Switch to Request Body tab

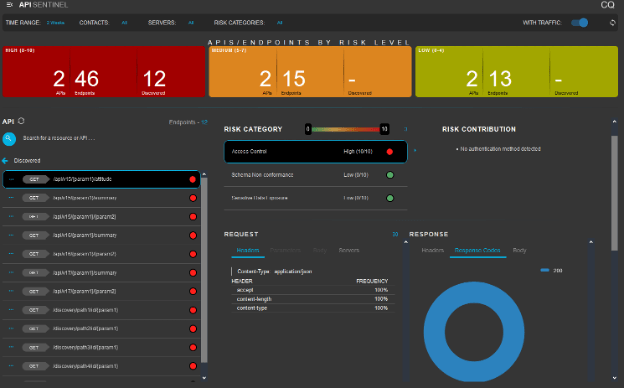click(320, 250)
